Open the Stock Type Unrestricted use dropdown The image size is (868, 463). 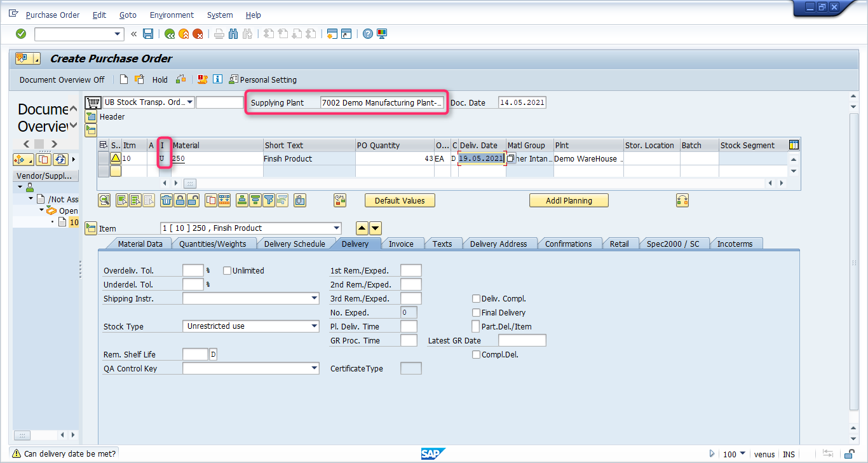315,326
